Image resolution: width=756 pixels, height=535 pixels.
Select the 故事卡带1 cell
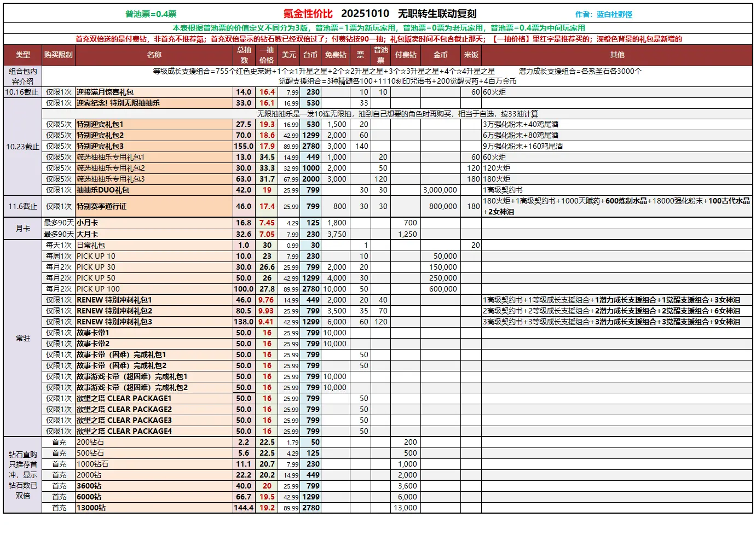pyautogui.click(x=93, y=333)
